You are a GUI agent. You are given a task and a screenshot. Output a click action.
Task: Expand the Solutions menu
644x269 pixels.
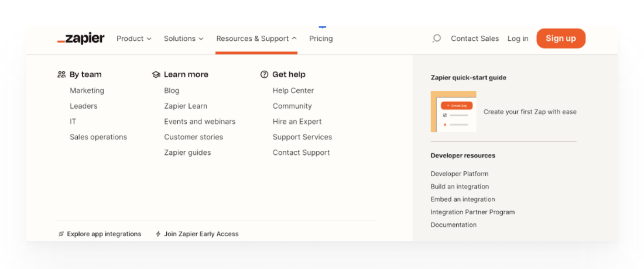point(184,39)
